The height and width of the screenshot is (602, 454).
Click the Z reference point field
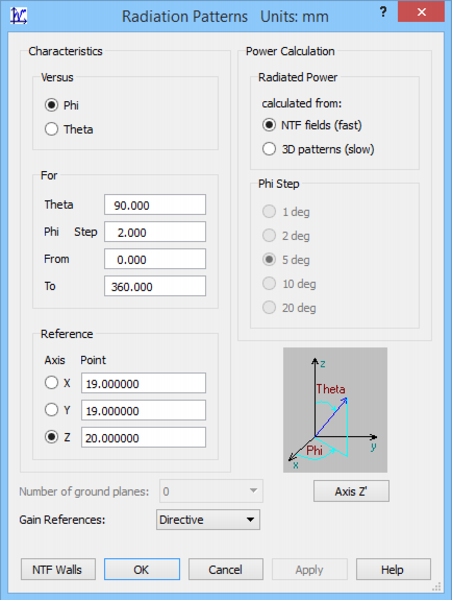(143, 437)
